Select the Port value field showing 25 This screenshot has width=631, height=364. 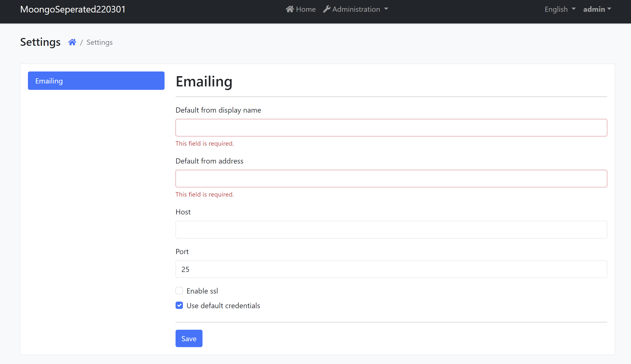pos(391,269)
